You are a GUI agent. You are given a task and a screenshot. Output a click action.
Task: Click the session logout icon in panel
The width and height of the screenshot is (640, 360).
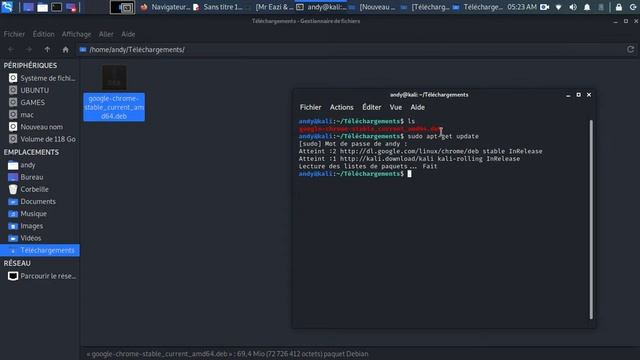[633, 7]
